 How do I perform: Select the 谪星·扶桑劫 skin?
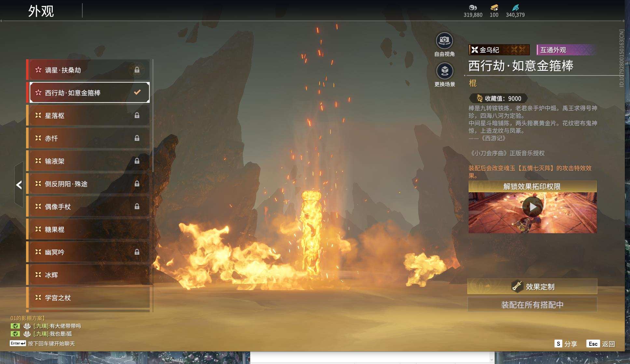[88, 70]
